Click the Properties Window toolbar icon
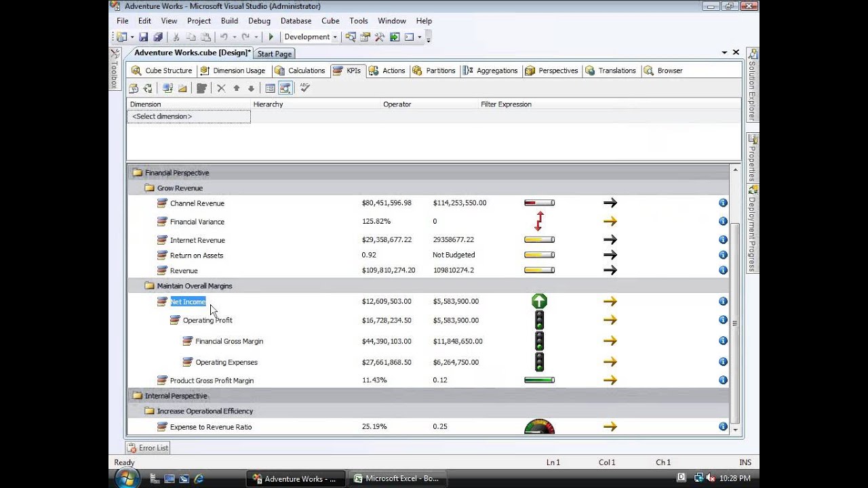Viewport: 868px width, 488px height. point(365,37)
